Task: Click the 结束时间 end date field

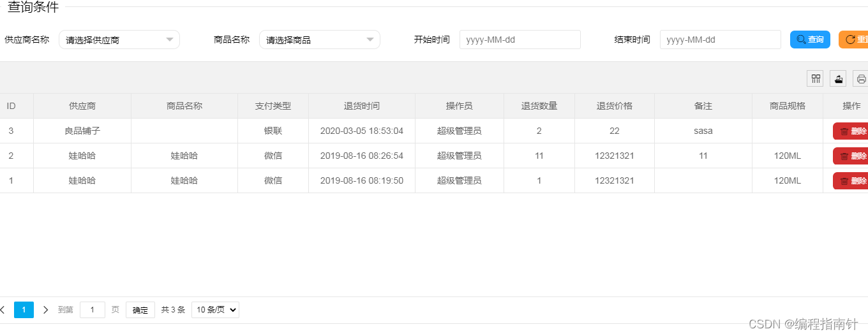Action: 720,40
